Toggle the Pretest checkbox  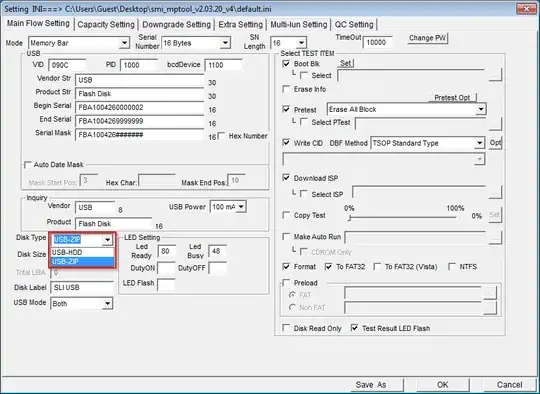coord(286,110)
